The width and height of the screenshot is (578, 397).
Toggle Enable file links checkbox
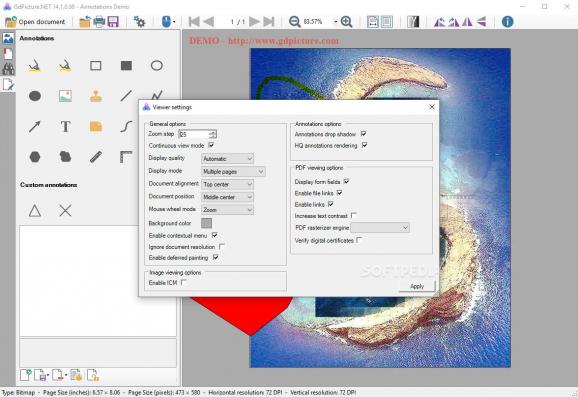tap(340, 193)
